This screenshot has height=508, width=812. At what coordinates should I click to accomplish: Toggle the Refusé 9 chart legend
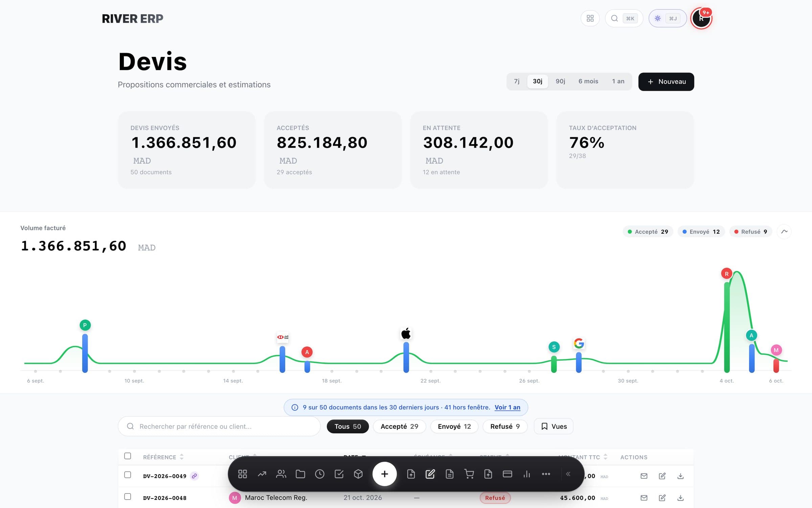click(x=750, y=232)
